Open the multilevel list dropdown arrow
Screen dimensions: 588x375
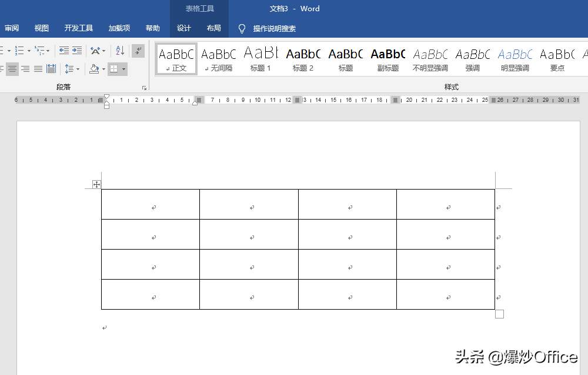(x=48, y=51)
